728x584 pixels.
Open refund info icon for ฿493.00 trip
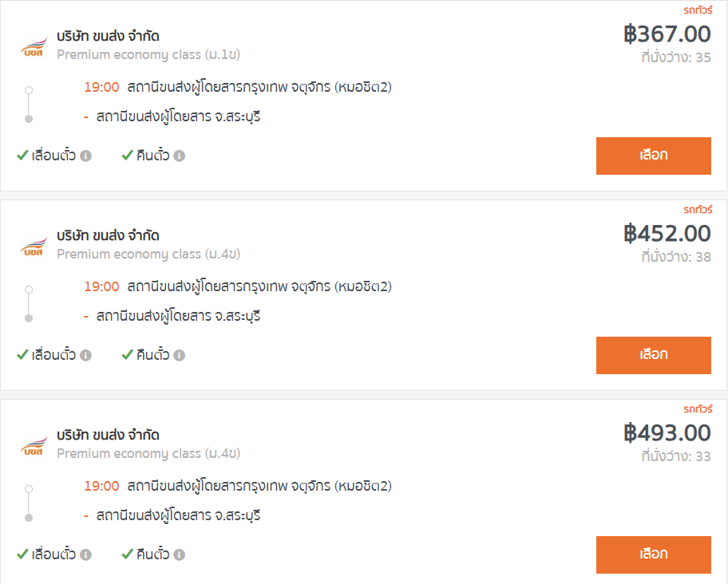click(x=180, y=554)
